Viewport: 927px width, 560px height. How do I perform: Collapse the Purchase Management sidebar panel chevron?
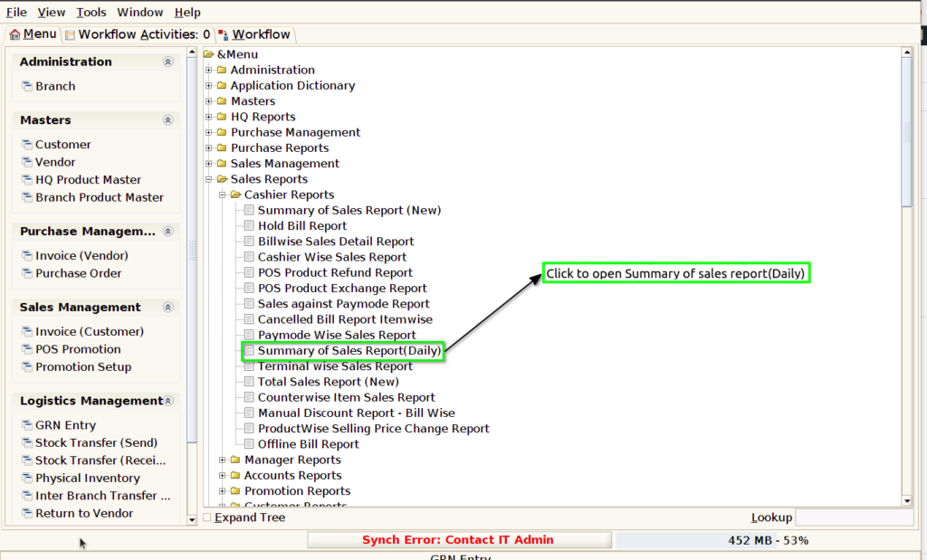pos(167,231)
